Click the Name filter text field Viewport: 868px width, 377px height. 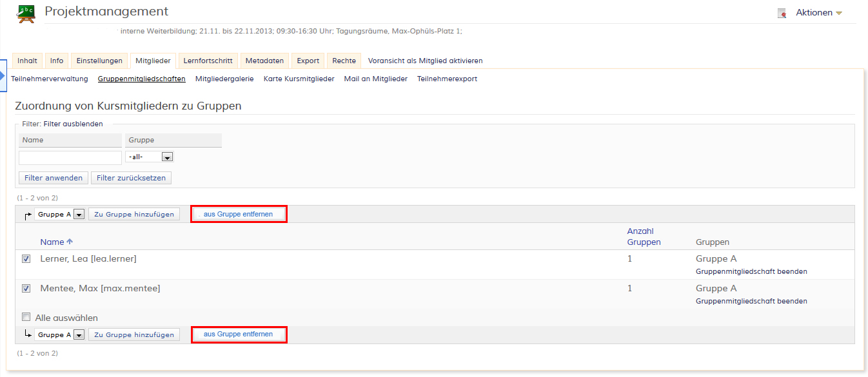pyautogui.click(x=70, y=158)
